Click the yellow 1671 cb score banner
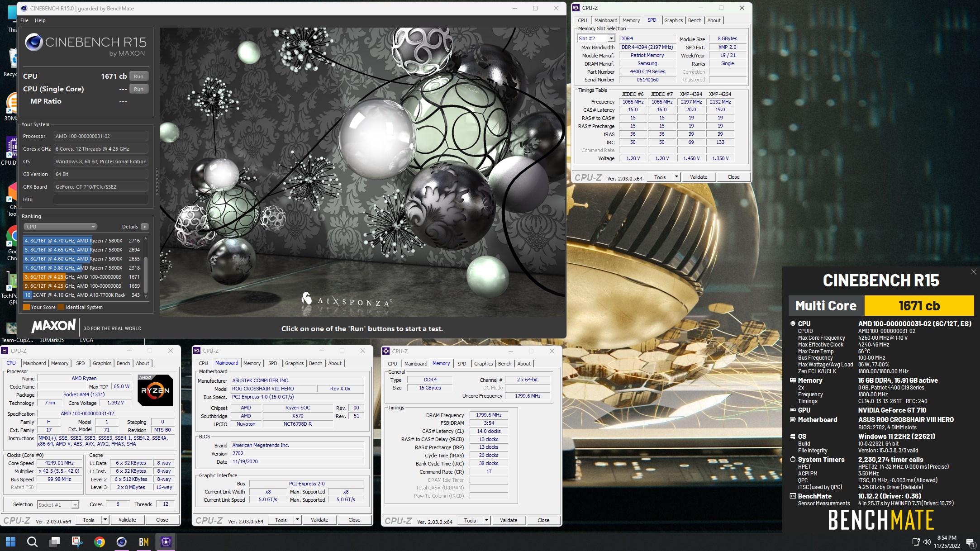Screen dimensions: 980x551 (x=919, y=306)
